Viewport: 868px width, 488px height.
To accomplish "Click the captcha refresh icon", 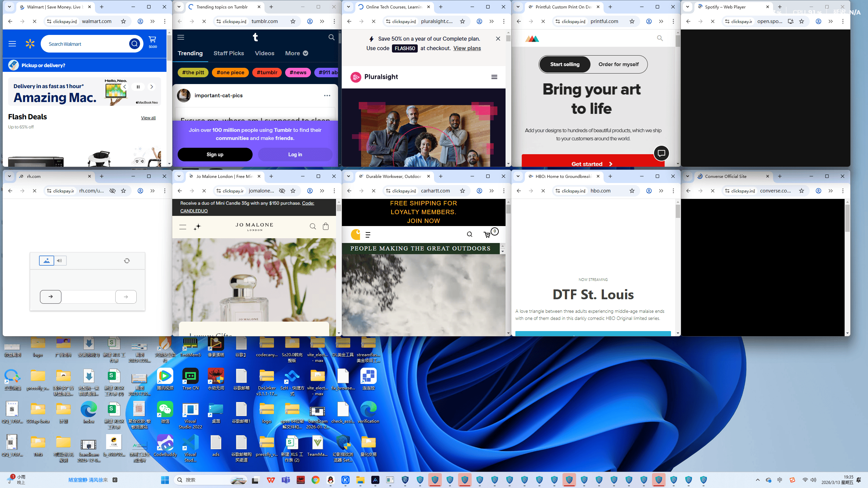I will click(126, 261).
